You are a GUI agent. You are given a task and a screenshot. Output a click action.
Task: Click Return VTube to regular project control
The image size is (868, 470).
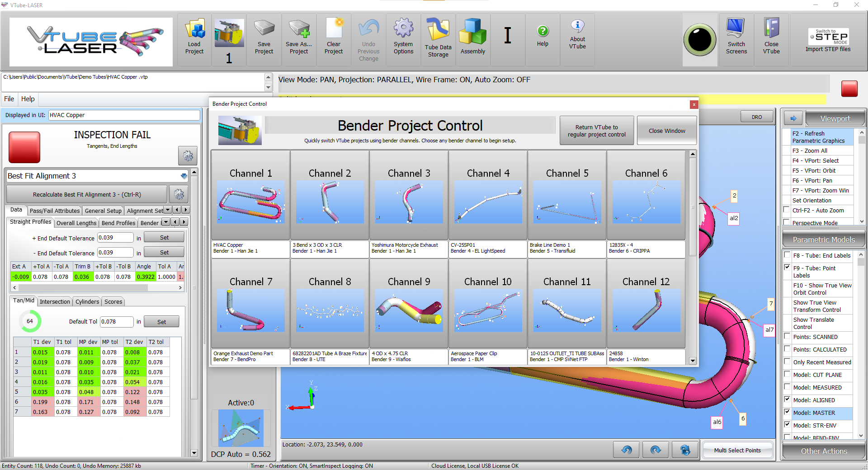coord(597,131)
